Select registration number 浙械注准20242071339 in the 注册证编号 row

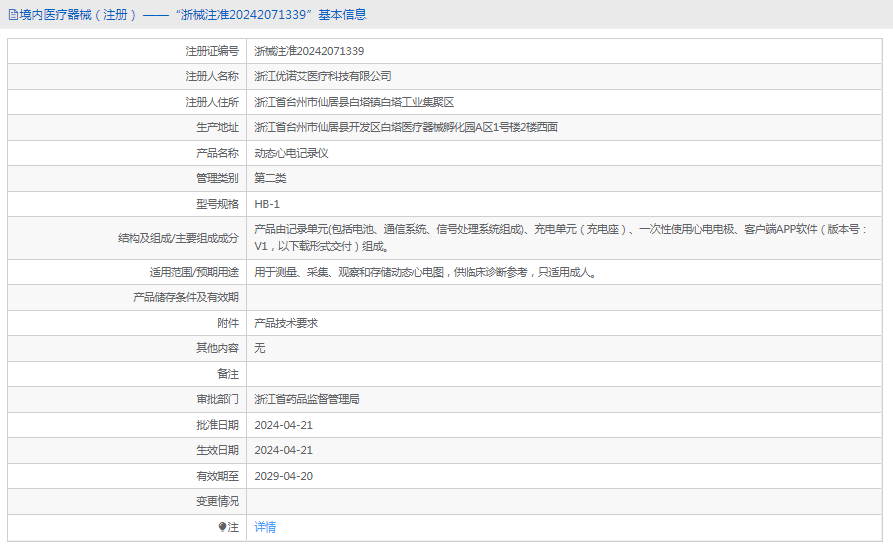(x=309, y=51)
